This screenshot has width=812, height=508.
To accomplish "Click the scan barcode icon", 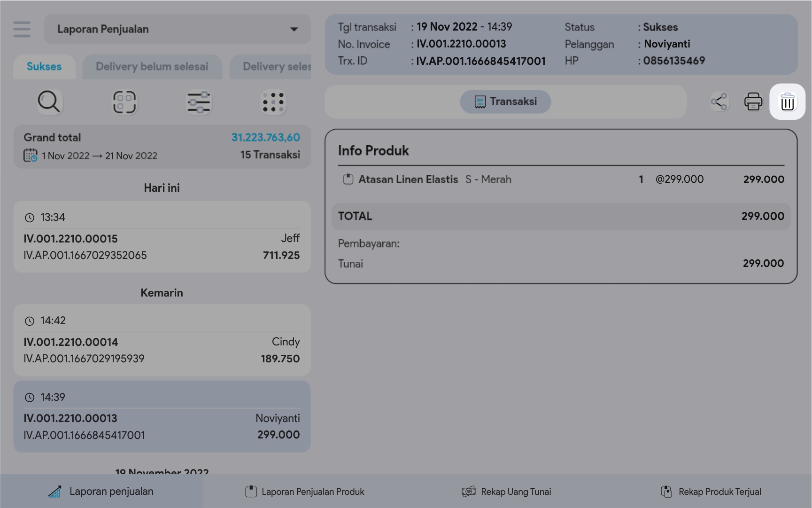I will point(124,102).
